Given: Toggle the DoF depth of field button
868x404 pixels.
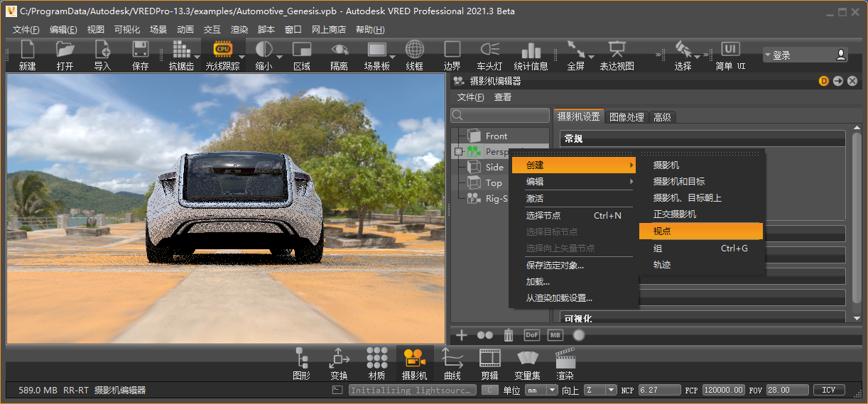Looking at the screenshot, I should [532, 334].
